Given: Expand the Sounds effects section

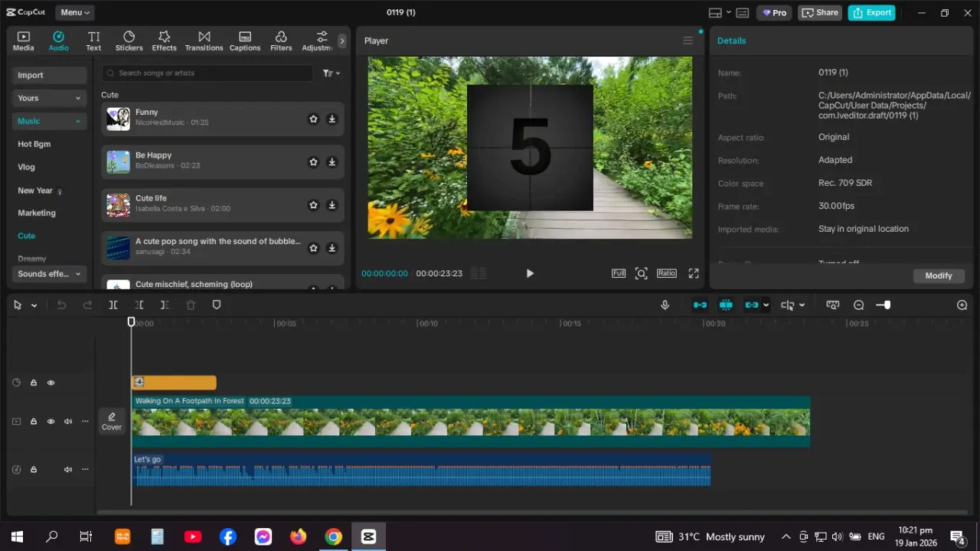Looking at the screenshot, I should click(x=50, y=274).
